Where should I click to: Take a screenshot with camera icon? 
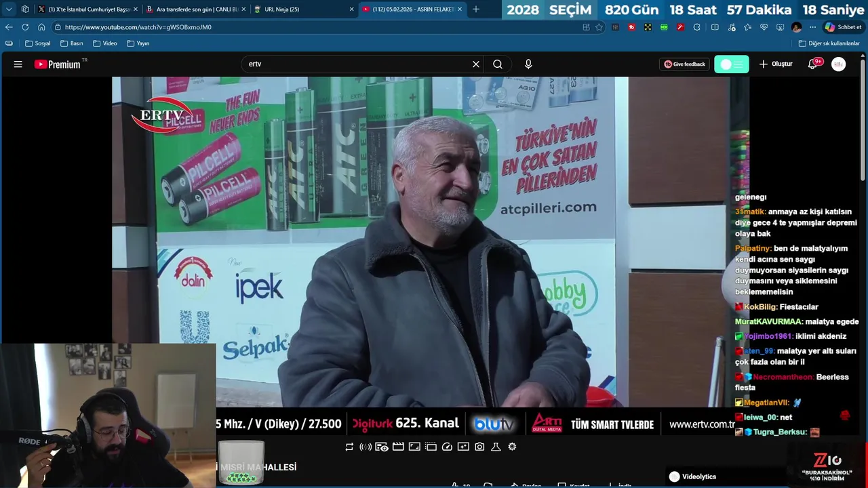[x=479, y=447]
